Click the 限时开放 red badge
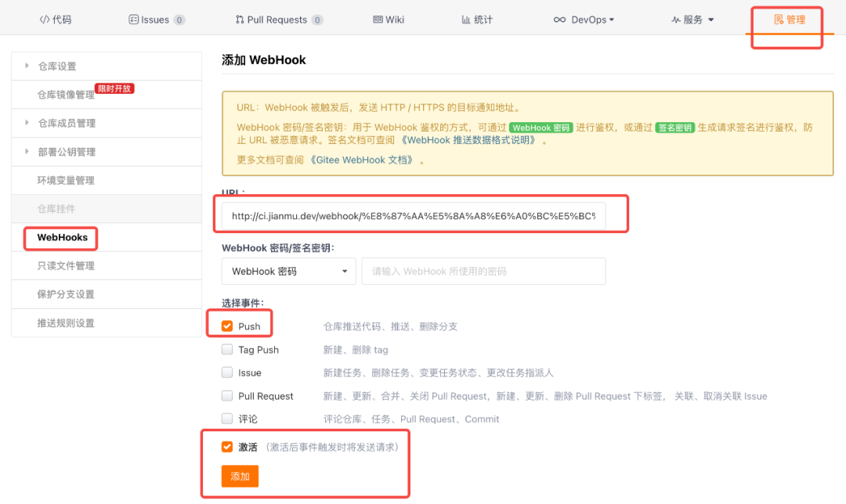Screen dimensions: 846x504 114,88
